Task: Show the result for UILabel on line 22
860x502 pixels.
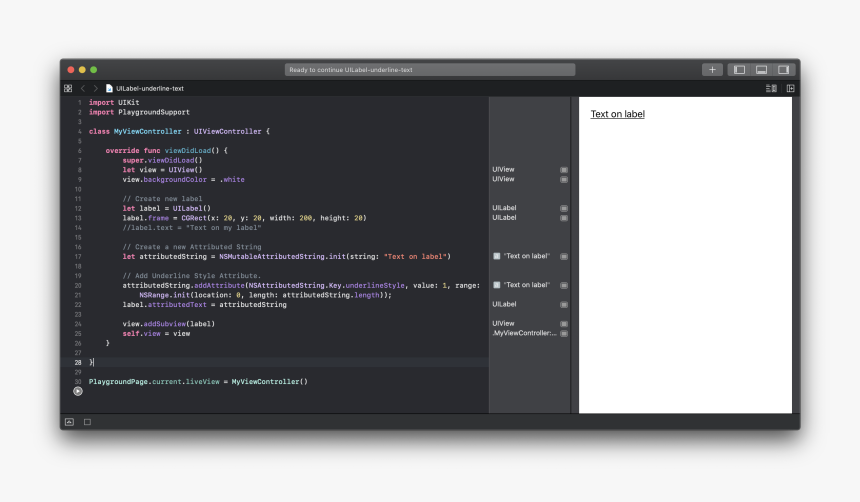Action: click(564, 304)
